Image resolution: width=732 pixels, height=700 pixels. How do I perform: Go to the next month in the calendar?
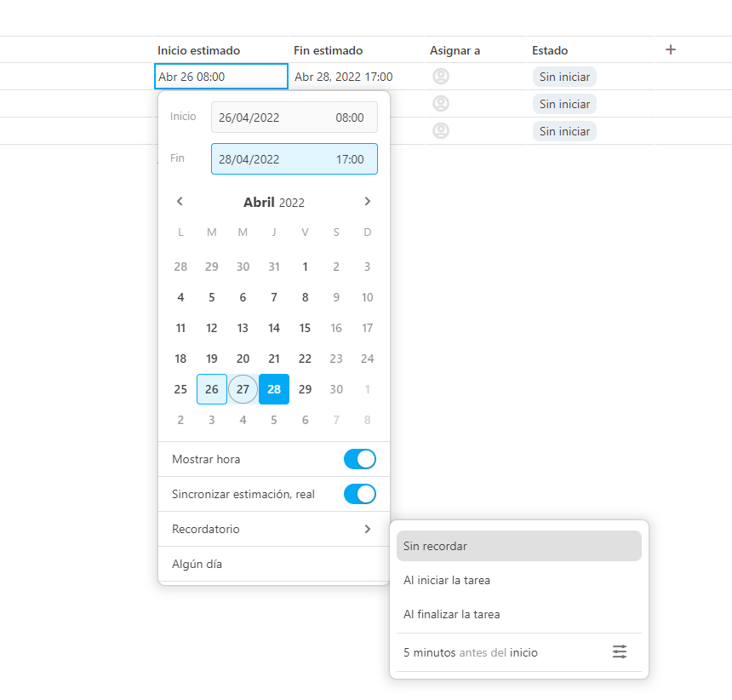[x=368, y=201]
